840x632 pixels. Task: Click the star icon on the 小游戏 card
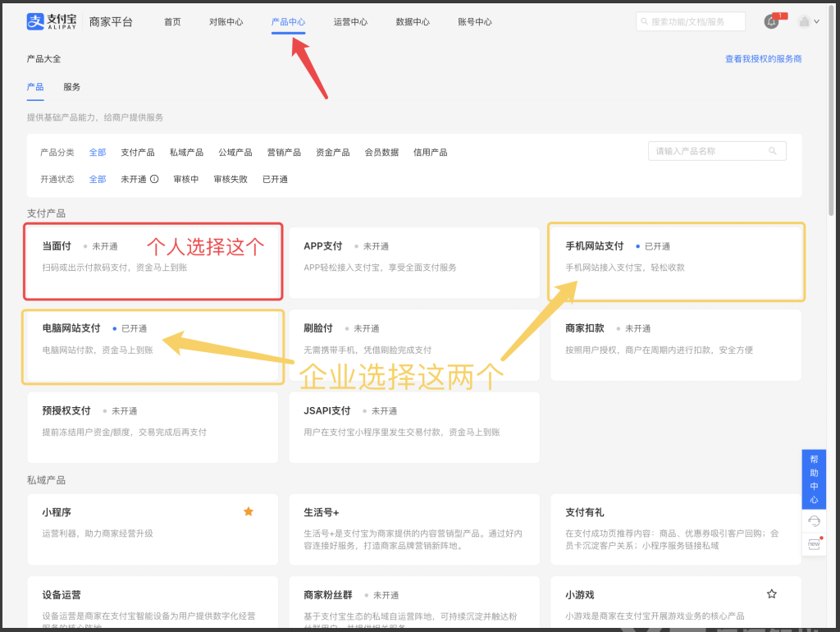coord(771,593)
